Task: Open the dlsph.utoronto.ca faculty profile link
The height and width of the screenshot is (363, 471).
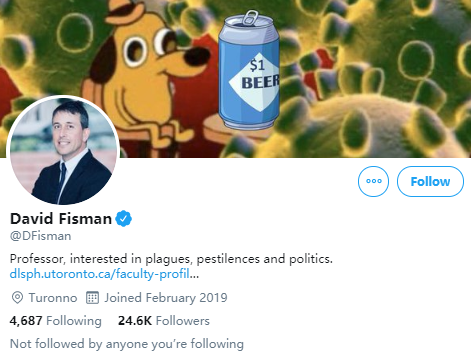Action: coord(104,274)
